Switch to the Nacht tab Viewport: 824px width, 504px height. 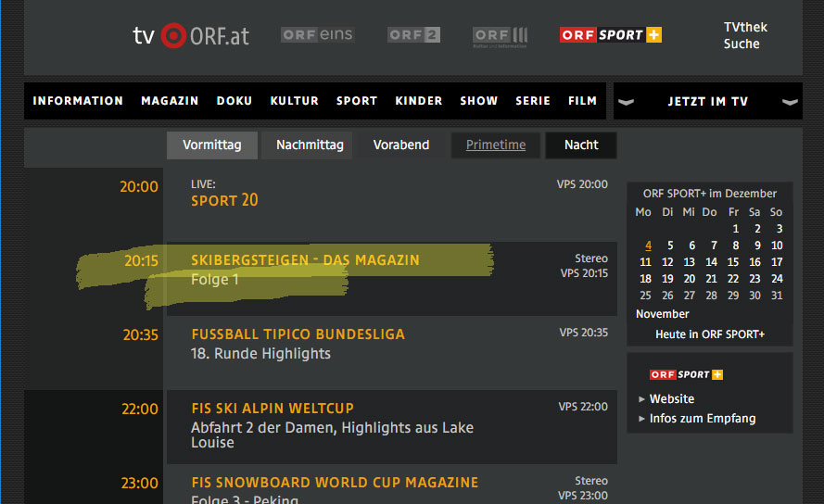pos(581,145)
